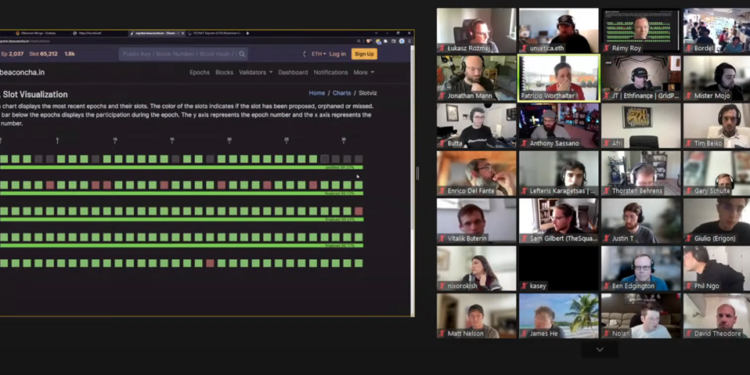Screen dimensions: 750x375
Task: Click the last flag marker above the slots
Action: coord(343,140)
